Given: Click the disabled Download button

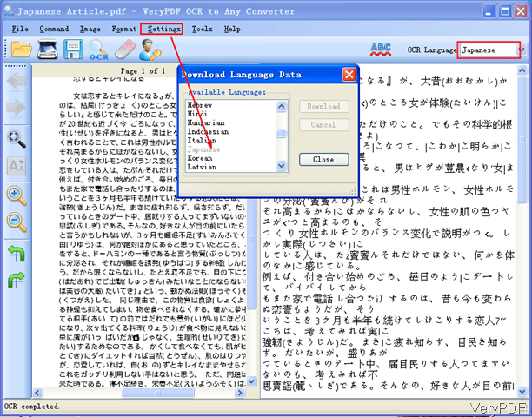Looking at the screenshot, I should 323,107.
